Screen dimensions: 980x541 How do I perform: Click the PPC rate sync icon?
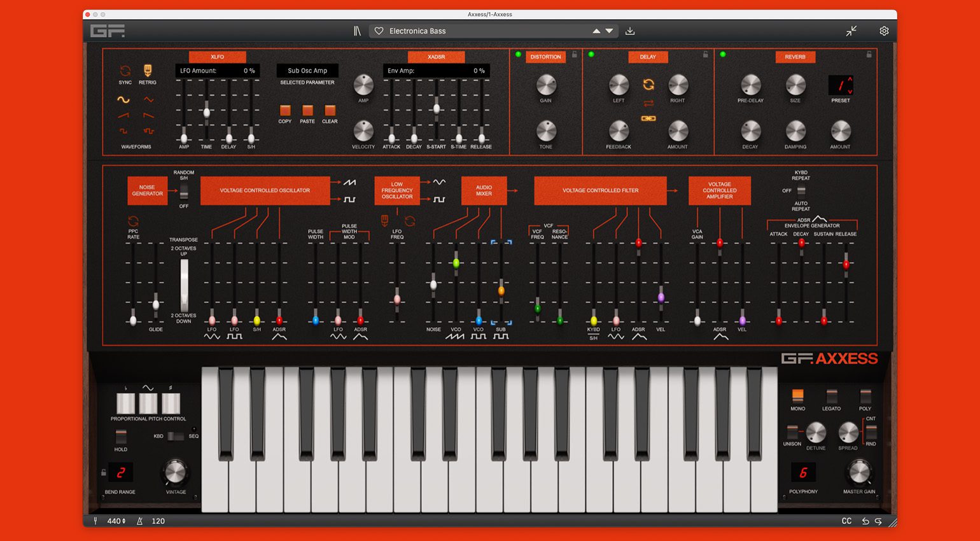[133, 221]
